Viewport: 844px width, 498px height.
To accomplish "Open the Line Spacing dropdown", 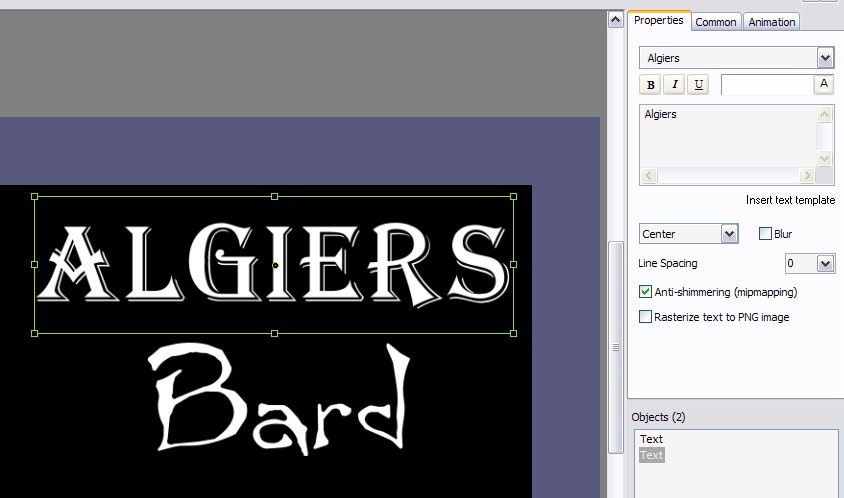I will [825, 264].
